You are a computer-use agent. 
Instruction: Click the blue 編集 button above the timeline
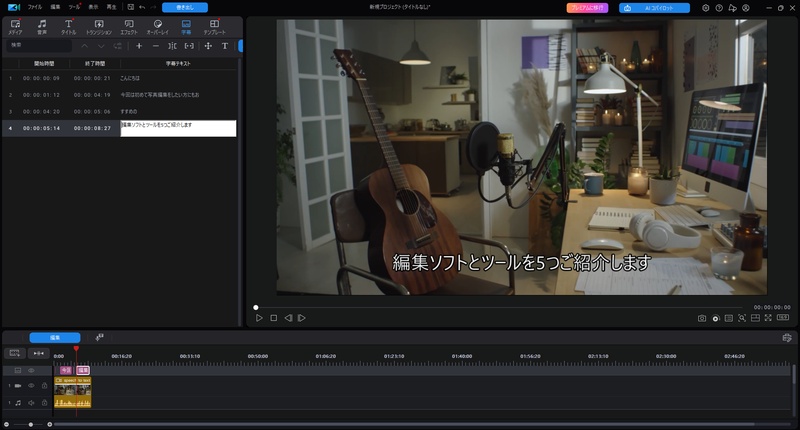click(x=55, y=338)
